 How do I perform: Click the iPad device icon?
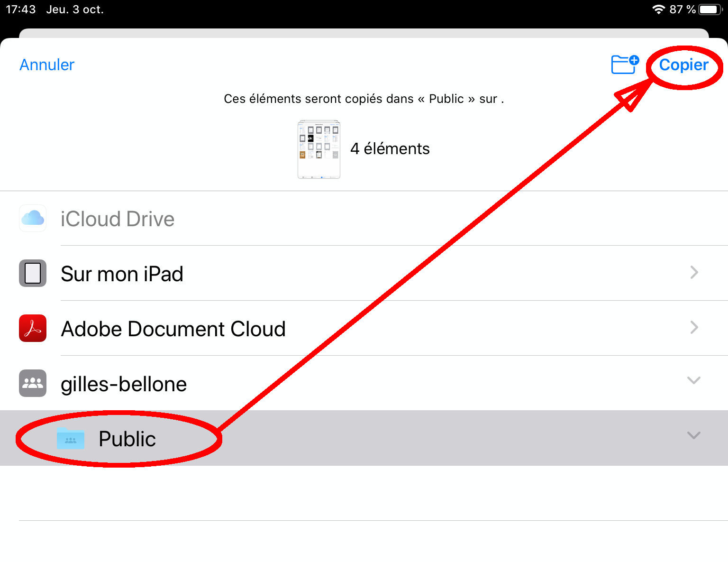[33, 273]
